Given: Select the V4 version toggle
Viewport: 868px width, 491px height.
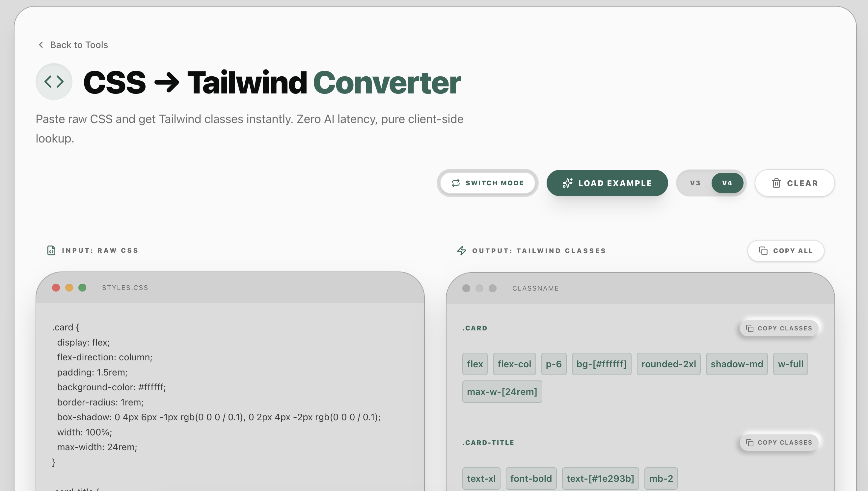Looking at the screenshot, I should 727,183.
